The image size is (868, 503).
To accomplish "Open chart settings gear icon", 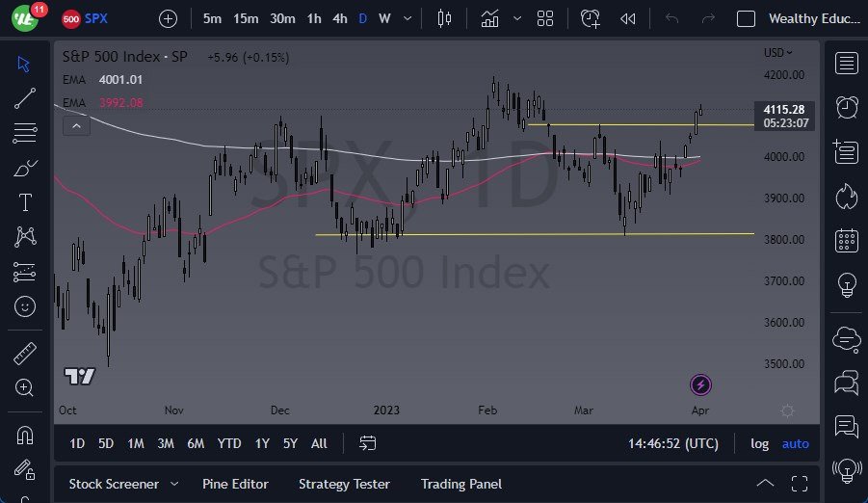I will tap(787, 410).
